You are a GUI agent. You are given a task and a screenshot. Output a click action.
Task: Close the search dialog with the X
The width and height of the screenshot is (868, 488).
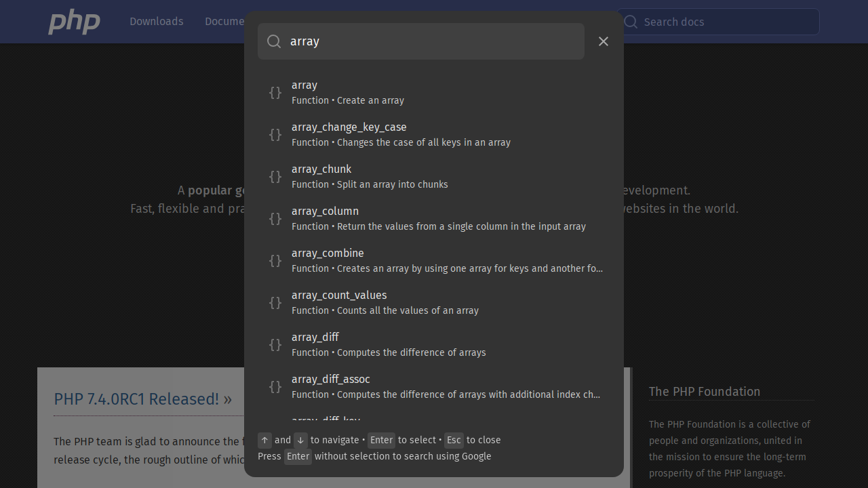pos(604,41)
